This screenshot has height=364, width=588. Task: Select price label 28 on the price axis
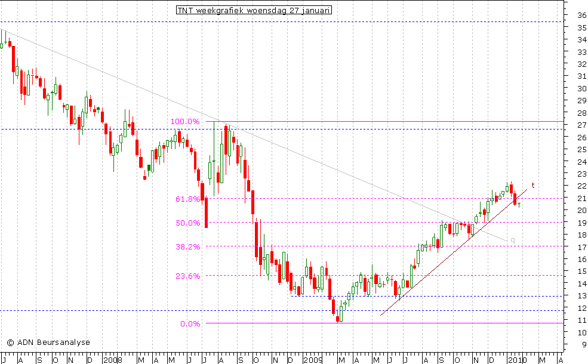coord(582,113)
